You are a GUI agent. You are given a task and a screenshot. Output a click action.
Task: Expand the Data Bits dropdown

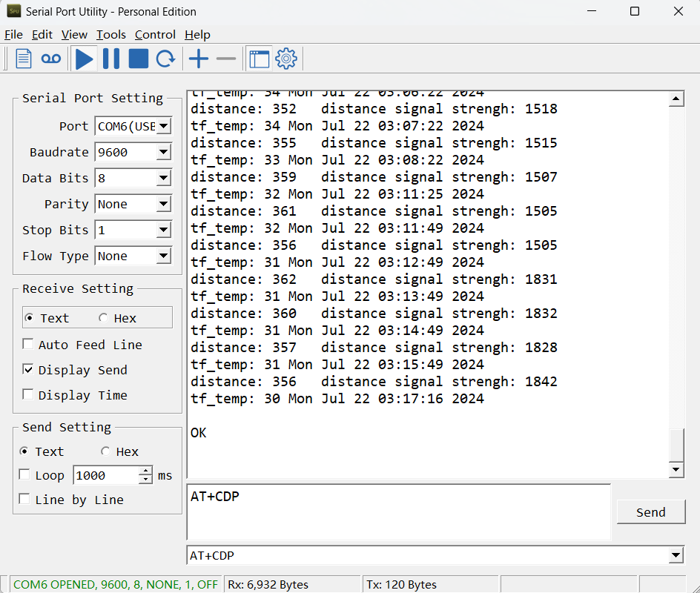[164, 178]
